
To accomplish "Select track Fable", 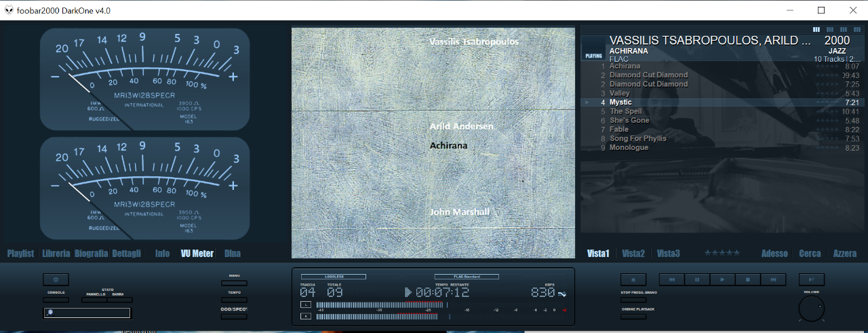I will coord(722,130).
